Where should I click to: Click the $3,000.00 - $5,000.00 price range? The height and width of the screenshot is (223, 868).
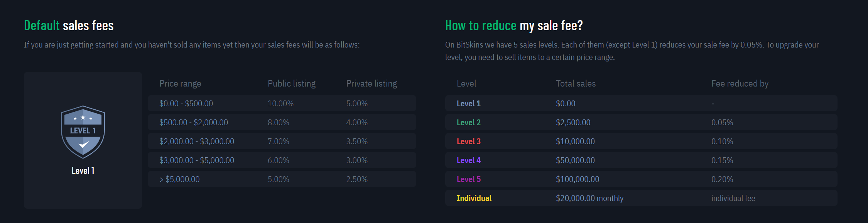(196, 160)
